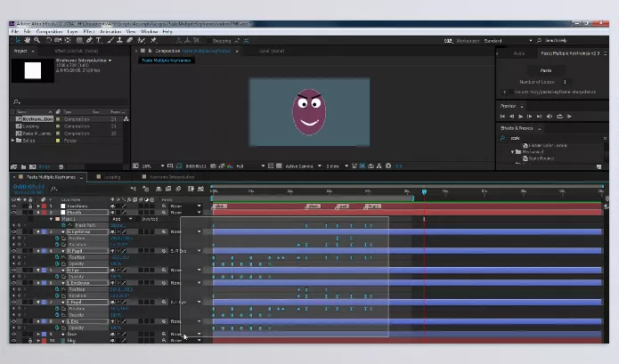
Task: Toggle copy/paste keyframe interpolation checkbox
Action: tap(511, 92)
